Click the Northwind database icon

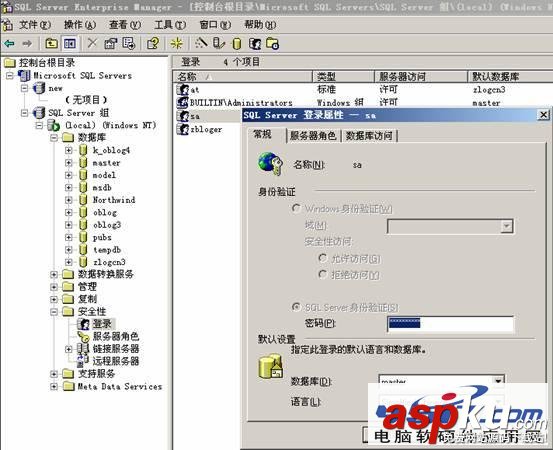[x=83, y=200]
